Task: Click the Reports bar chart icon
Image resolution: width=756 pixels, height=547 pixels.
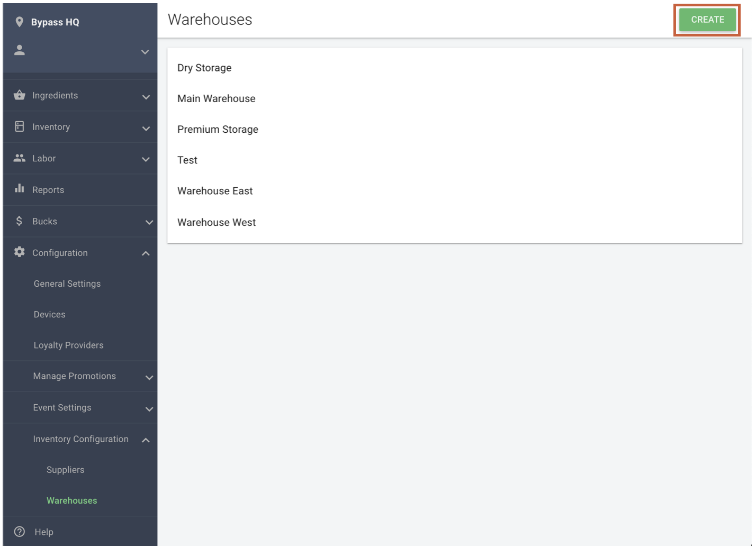Action: coord(20,188)
